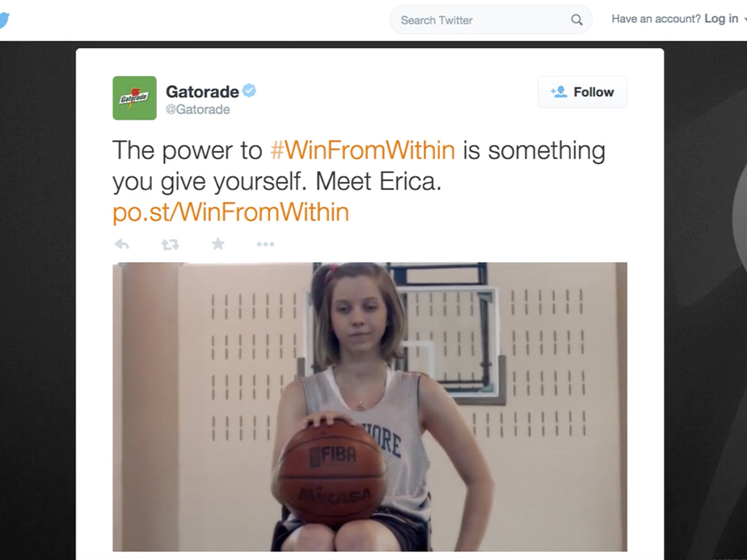Click the Gatorade display name
747x560 pixels.
tap(202, 92)
